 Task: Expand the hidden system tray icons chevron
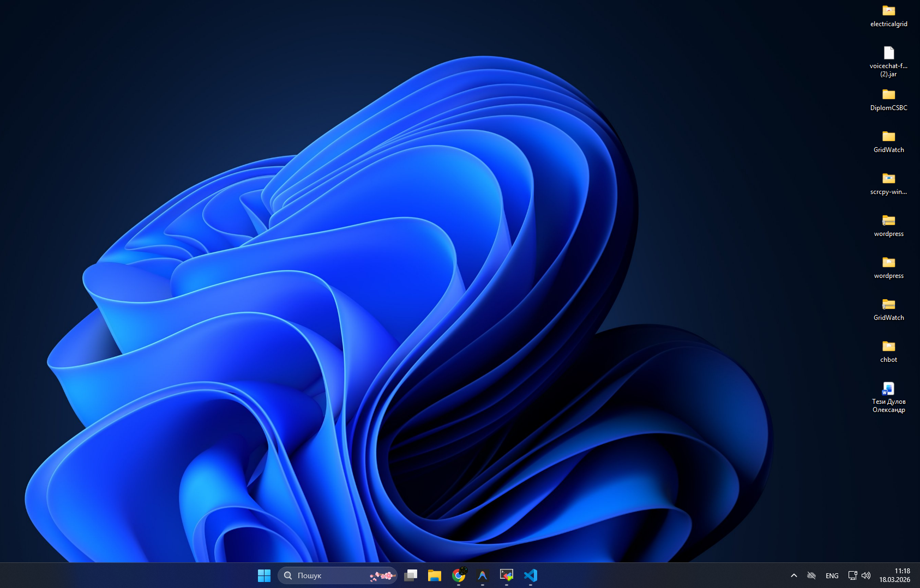(x=794, y=575)
